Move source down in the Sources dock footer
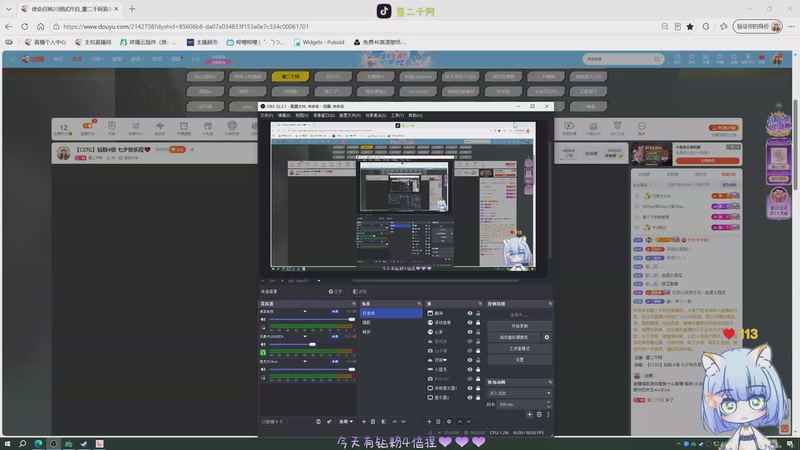The image size is (800, 450). pyautogui.click(x=469, y=421)
